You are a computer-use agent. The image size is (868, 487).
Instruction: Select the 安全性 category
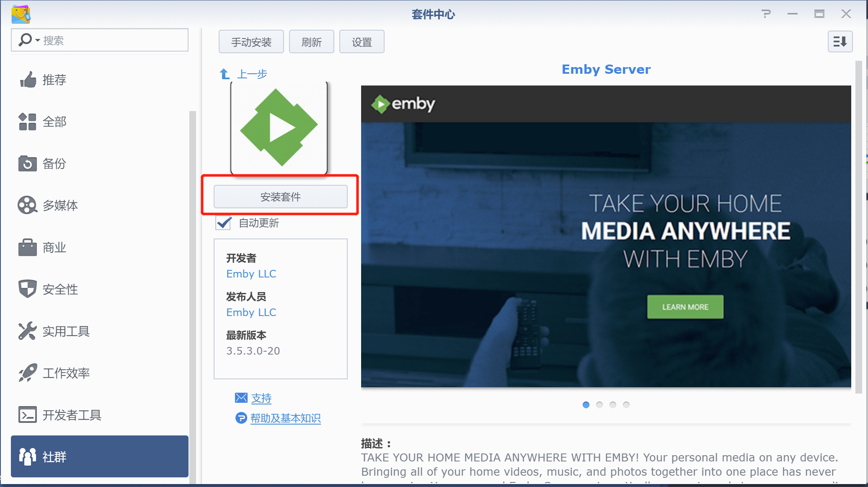(x=60, y=289)
